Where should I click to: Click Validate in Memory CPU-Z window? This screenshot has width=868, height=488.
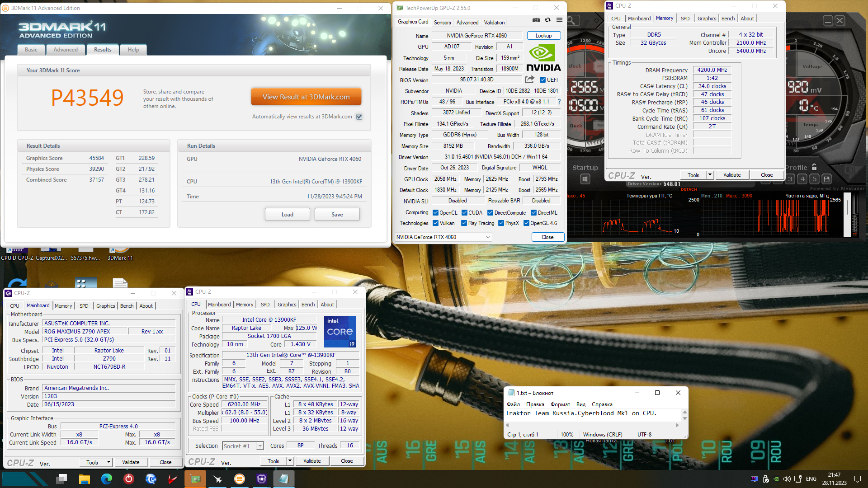(x=732, y=175)
